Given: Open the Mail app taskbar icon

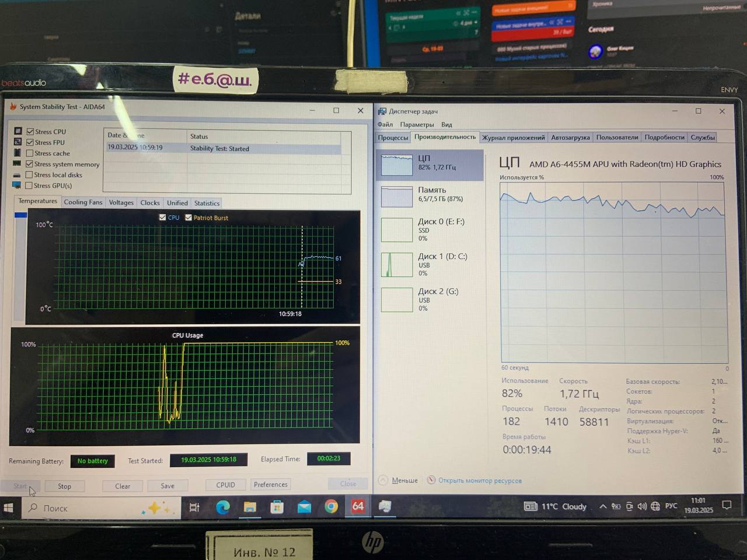Looking at the screenshot, I should 304,507.
